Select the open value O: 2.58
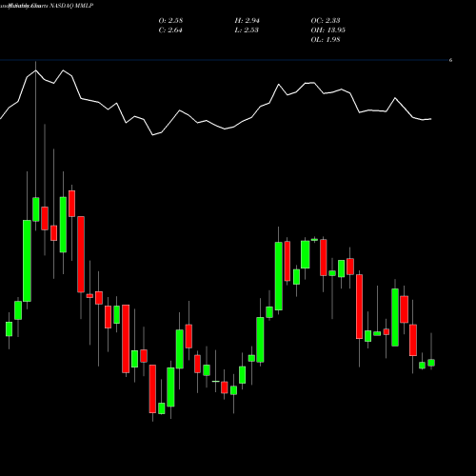The width and height of the screenshot is (476, 476). (x=170, y=20)
